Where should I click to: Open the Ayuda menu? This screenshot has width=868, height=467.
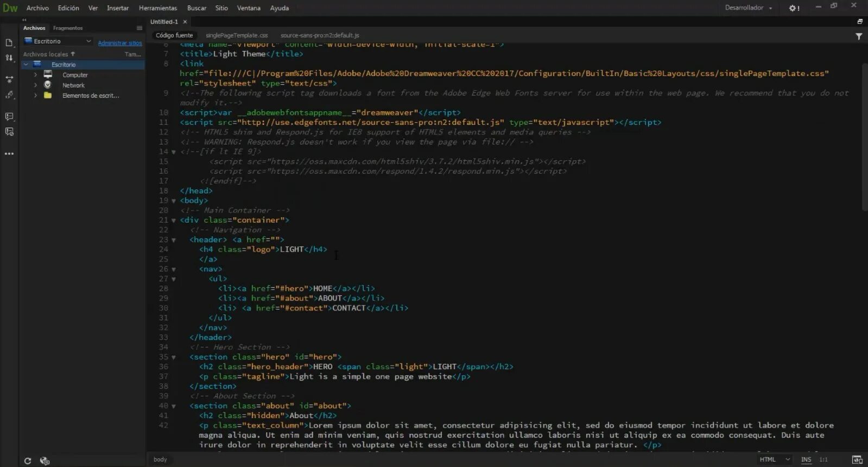tap(280, 8)
